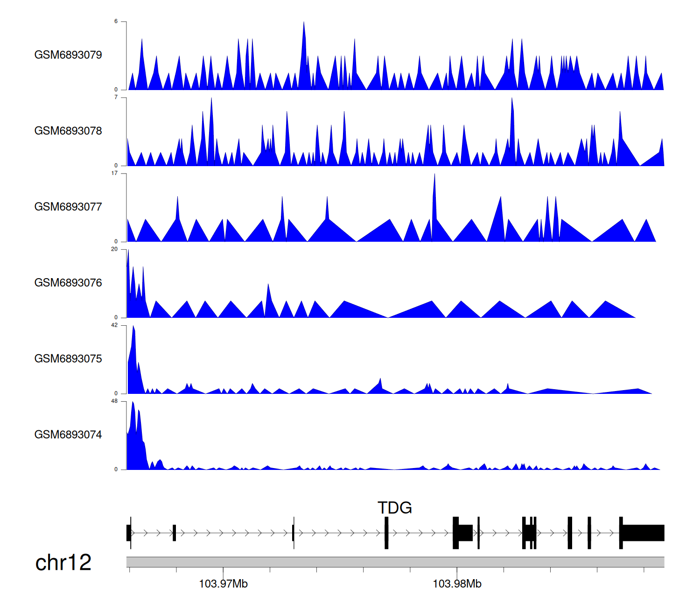Click the y-axis maximum value 20
The height and width of the screenshot is (616, 700).
(x=114, y=249)
